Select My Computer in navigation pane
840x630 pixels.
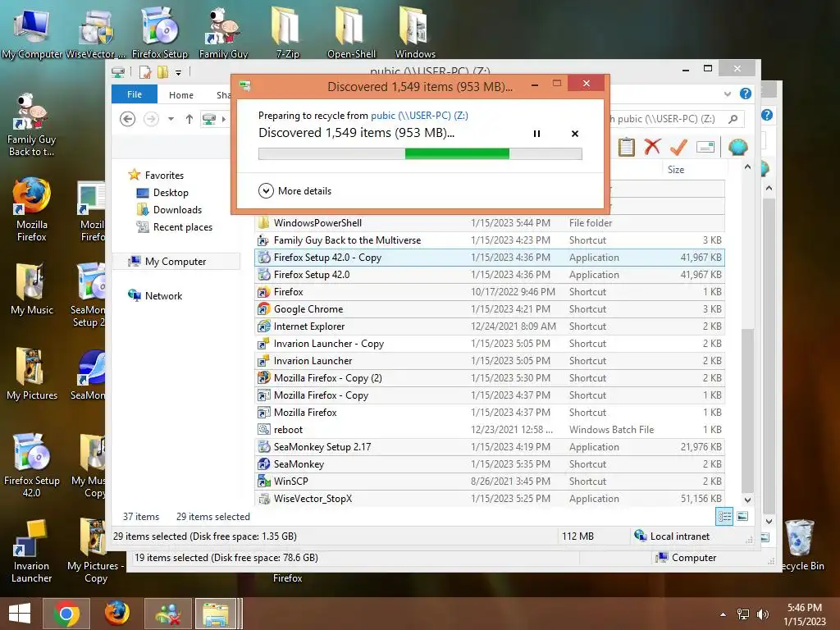(176, 262)
